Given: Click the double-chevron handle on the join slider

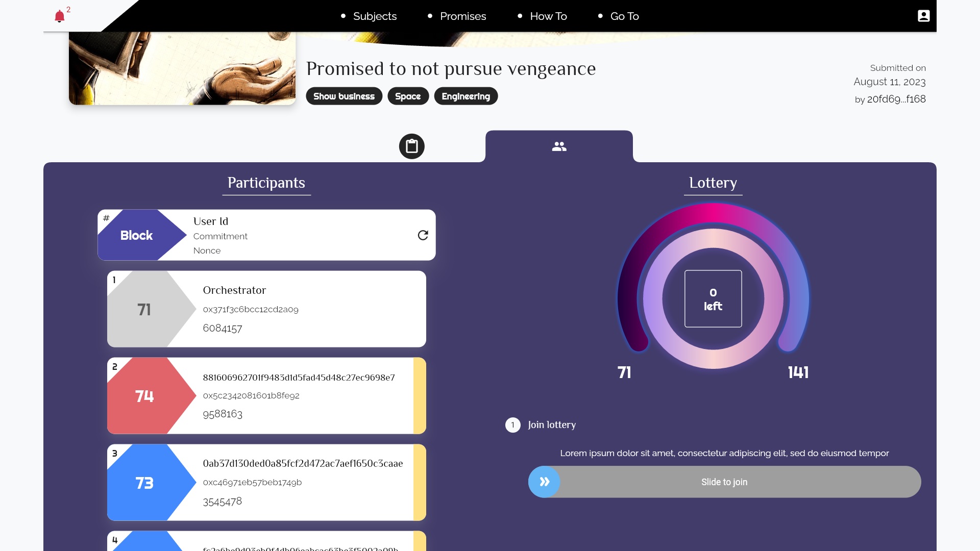Looking at the screenshot, I should point(544,481).
